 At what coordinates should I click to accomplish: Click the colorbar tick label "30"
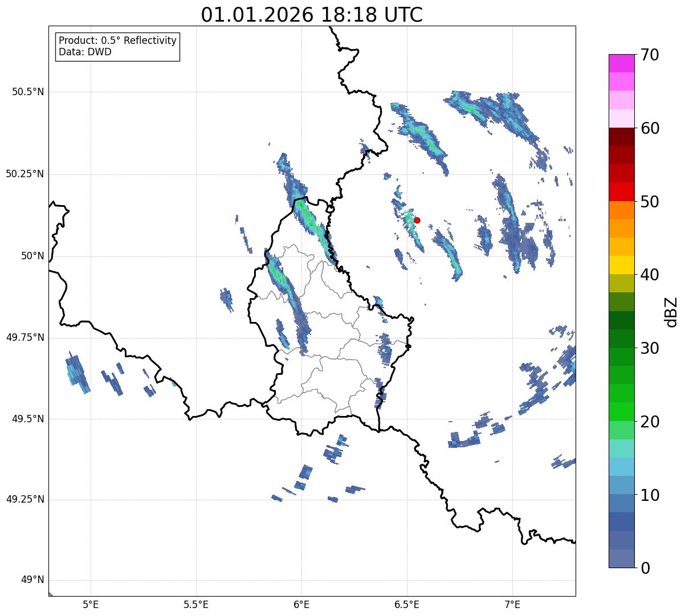tap(649, 349)
